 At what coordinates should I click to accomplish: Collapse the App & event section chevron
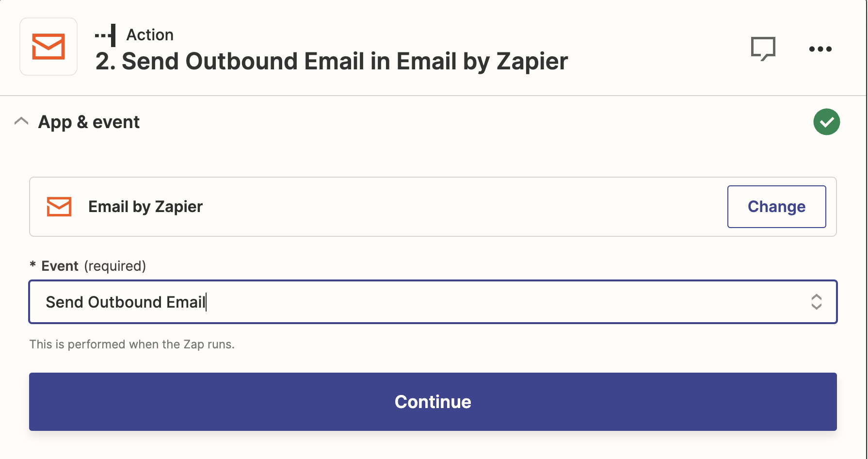pos(21,121)
